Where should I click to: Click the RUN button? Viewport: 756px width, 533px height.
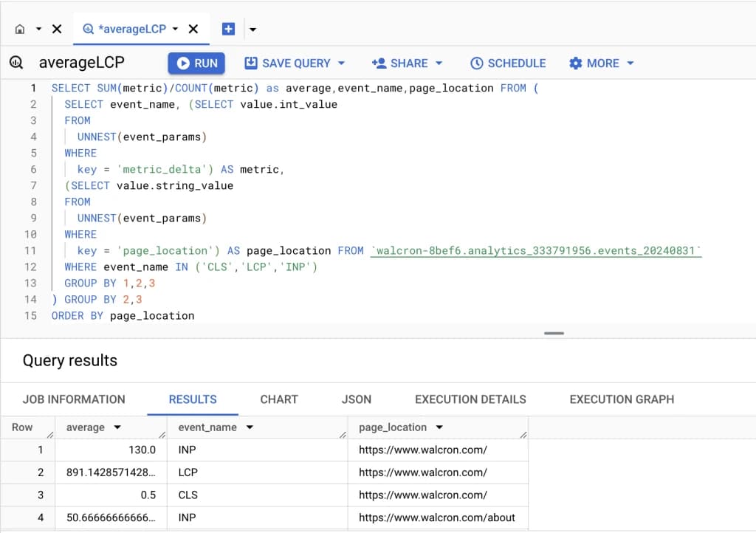[196, 63]
